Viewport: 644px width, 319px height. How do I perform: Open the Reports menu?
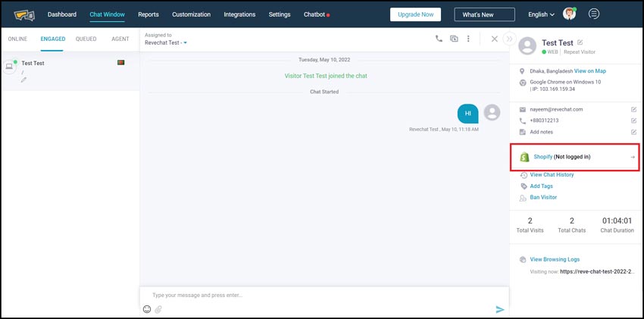[x=148, y=14]
